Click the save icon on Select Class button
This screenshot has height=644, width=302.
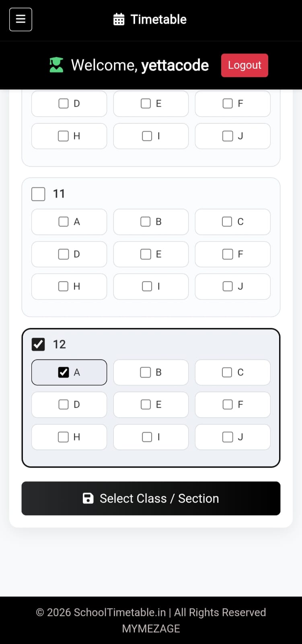pyautogui.click(x=88, y=498)
